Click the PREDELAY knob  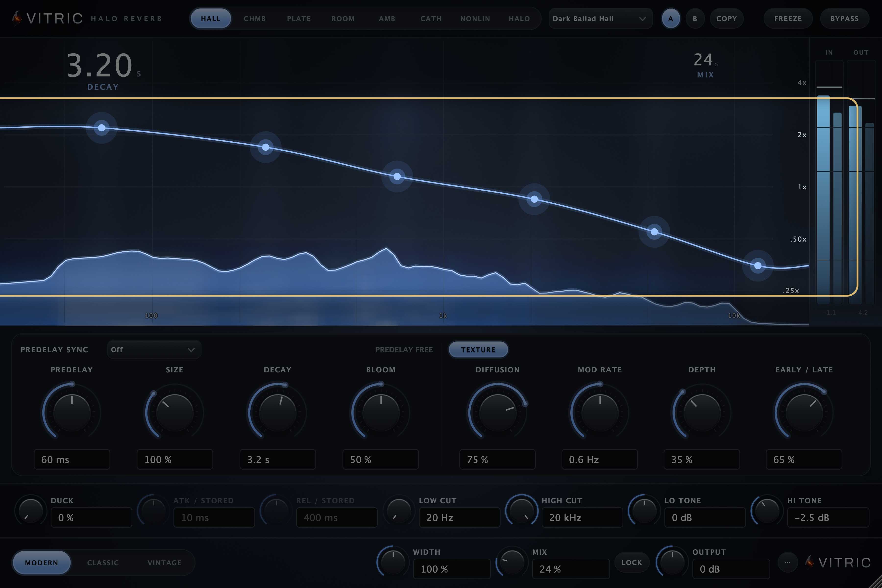(x=72, y=412)
